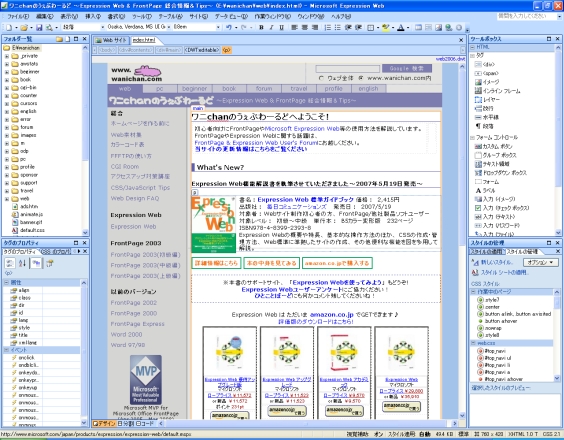Click the Font color A icon

(400, 27)
